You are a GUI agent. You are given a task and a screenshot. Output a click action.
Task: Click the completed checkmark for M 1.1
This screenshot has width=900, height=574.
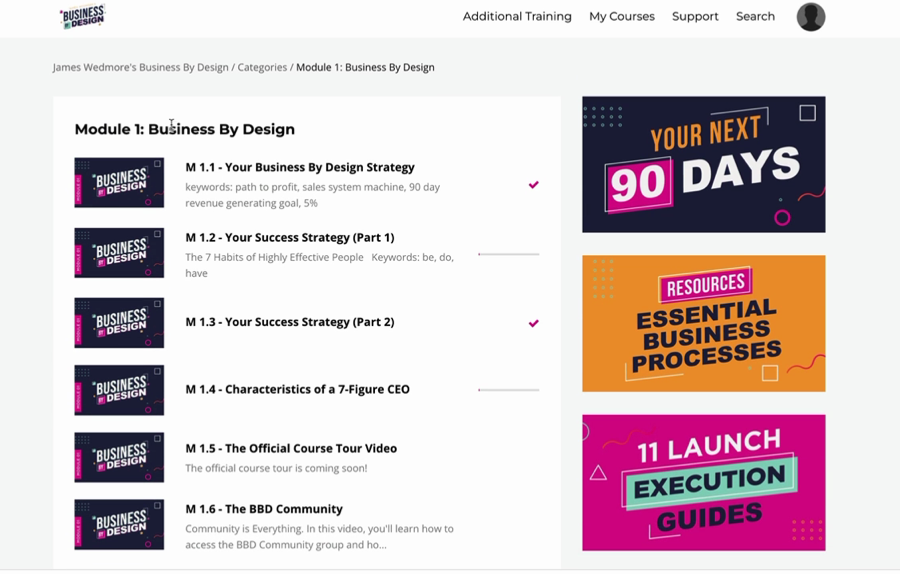pyautogui.click(x=534, y=185)
